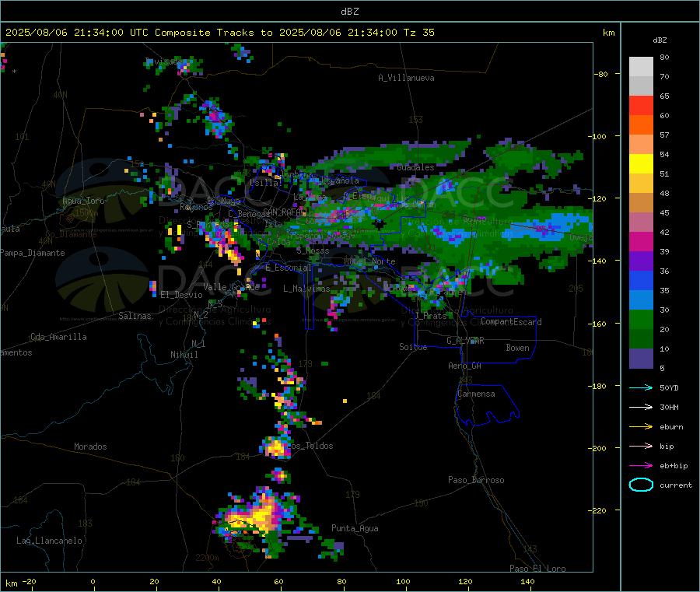Image resolution: width=700 pixels, height=592 pixels.
Task: Click the white 30HM arrow icon
Action: click(x=641, y=407)
